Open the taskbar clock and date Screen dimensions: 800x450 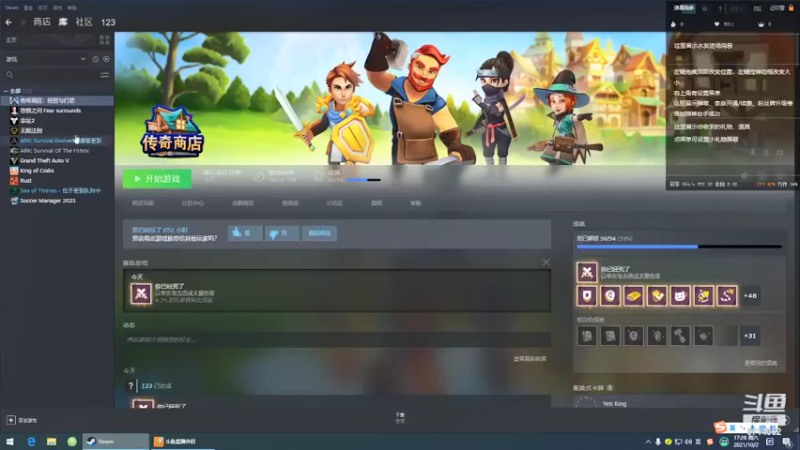(746, 441)
